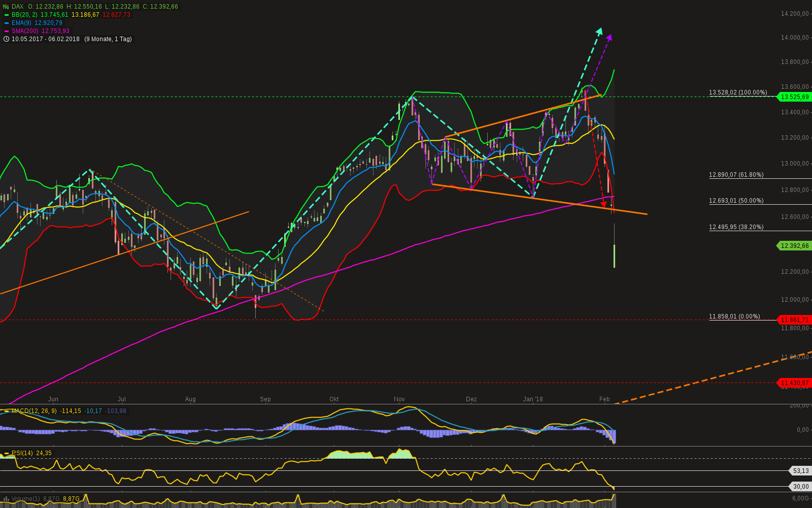Select the Volume(1) indicator label
812x508 pixels.
pos(26,499)
